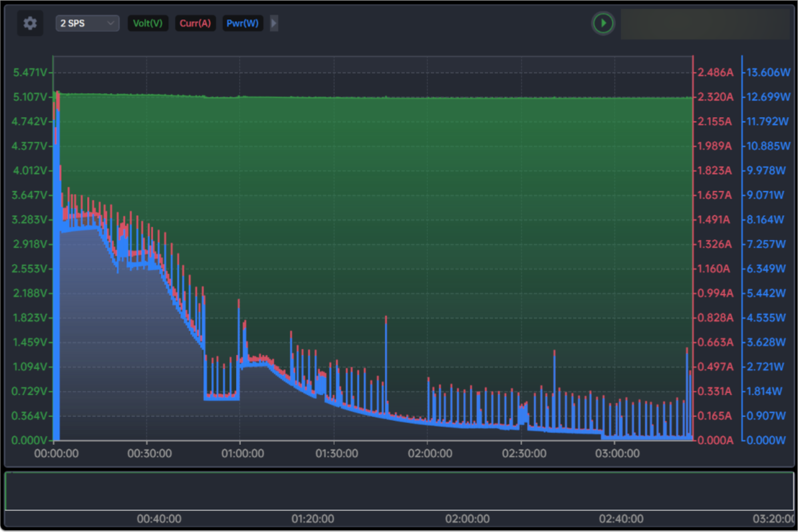This screenshot has height=532, width=798.
Task: Toggle the Volt(V) trace
Action: point(148,23)
